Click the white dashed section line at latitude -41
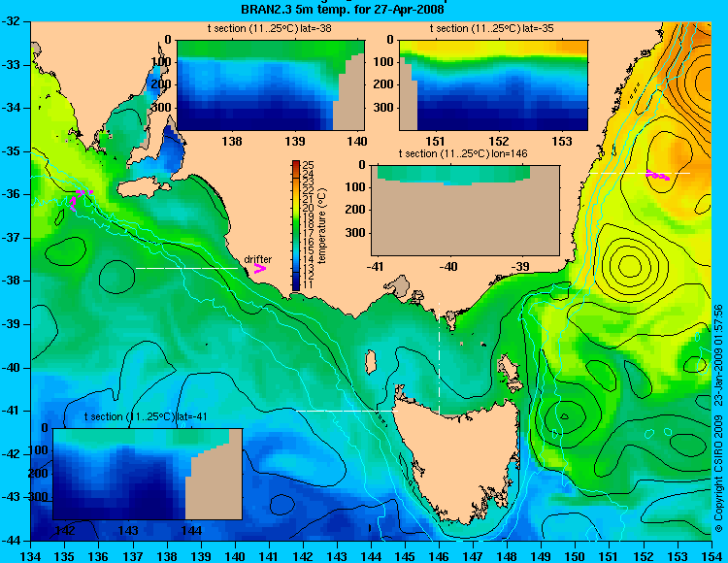 pos(347,411)
